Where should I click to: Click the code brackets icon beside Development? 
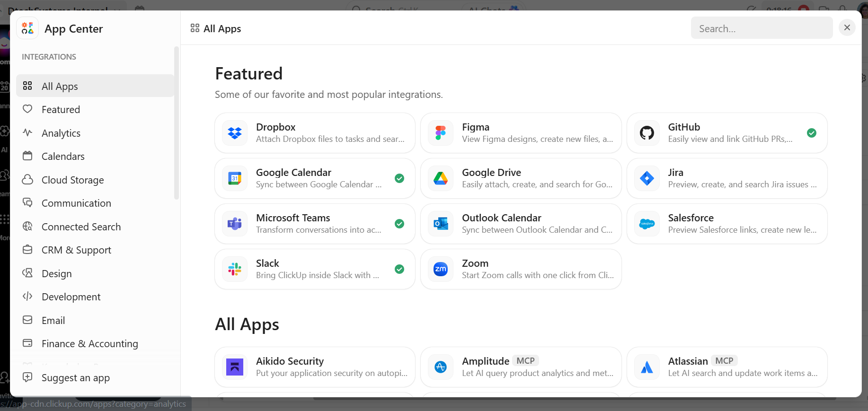click(27, 296)
